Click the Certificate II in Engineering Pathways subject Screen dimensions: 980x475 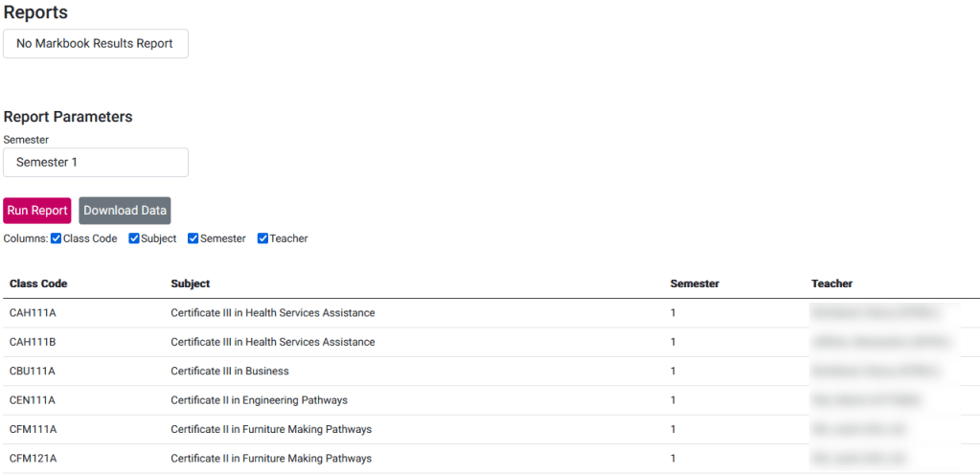click(259, 400)
